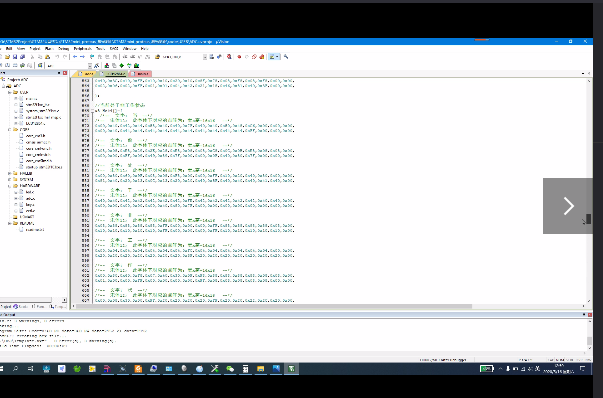Image resolution: width=603 pixels, height=398 pixels.
Task: Click the Kill All Breakpoints icon
Action: 262,57
